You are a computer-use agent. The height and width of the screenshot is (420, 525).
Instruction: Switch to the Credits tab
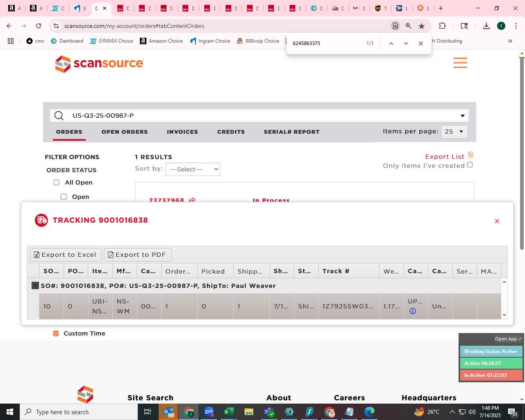(231, 132)
